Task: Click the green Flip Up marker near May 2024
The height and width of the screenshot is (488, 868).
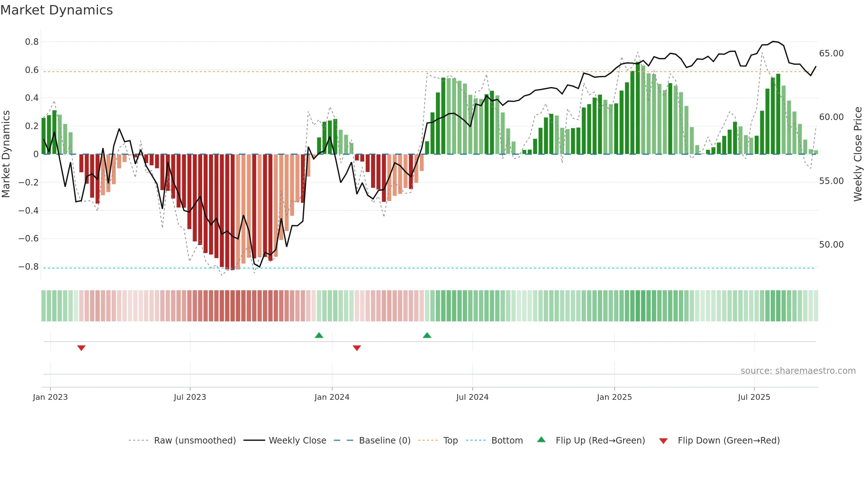Action: (x=427, y=335)
